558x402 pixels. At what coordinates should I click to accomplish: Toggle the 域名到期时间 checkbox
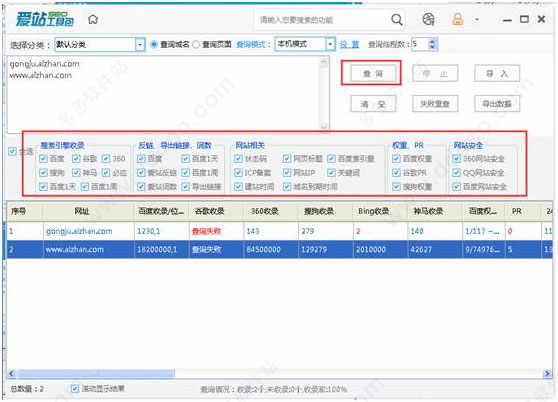(x=287, y=186)
